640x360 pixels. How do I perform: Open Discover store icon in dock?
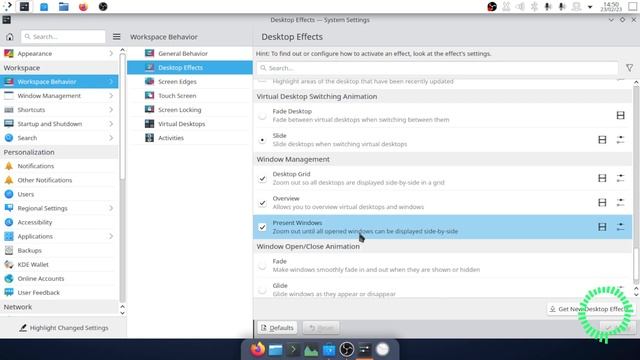coord(329,350)
